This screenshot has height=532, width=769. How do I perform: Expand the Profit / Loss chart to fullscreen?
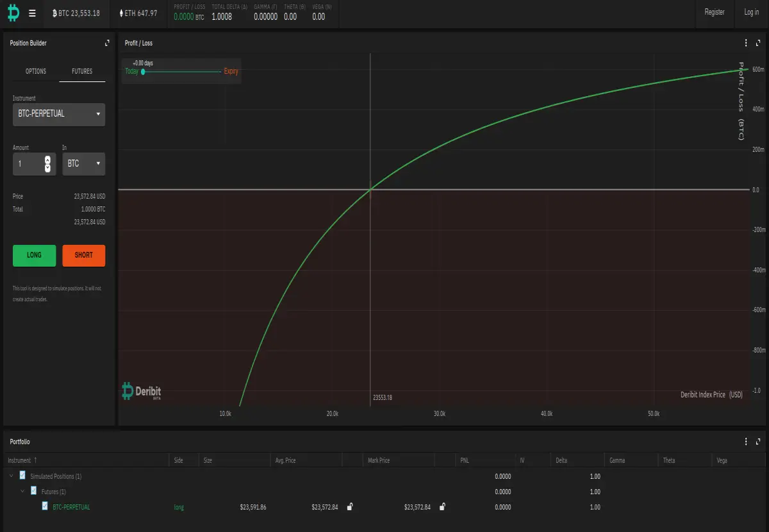(758, 43)
